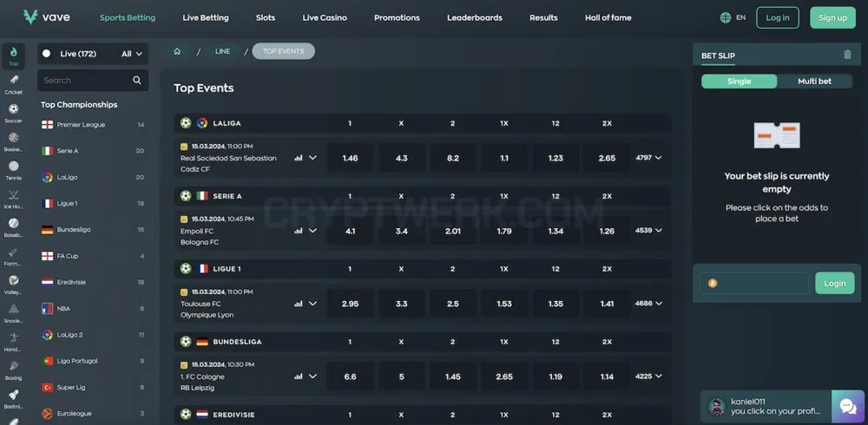Expand 4686 more markets dropdown

tap(648, 304)
